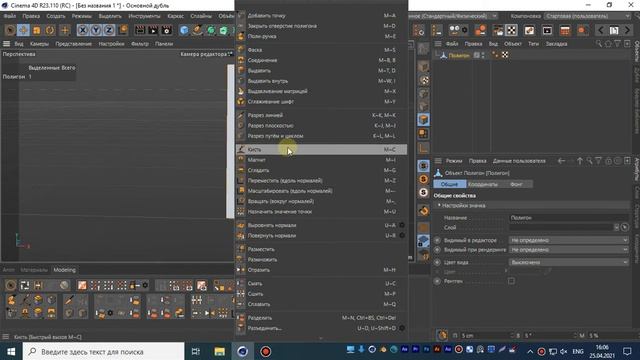Open the Файл menu in main menu bar
The height and width of the screenshot is (360, 640).
(x=10, y=16)
